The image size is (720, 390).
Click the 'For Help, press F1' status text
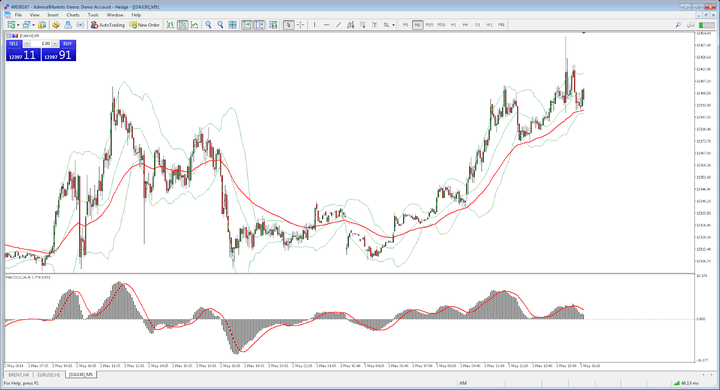tap(21, 383)
